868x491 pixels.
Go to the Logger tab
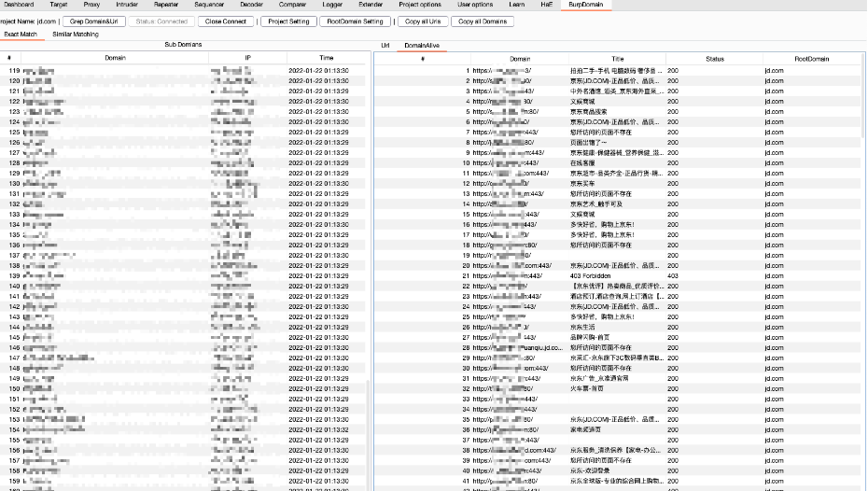click(331, 5)
